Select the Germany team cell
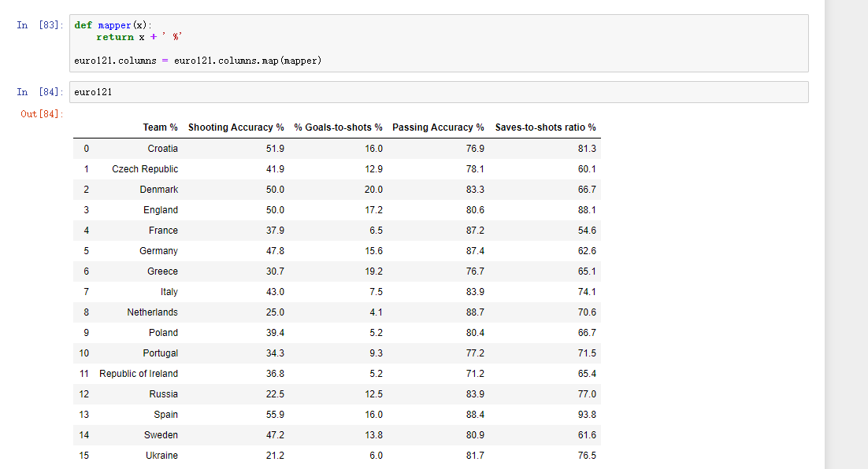The height and width of the screenshot is (469, 868). coord(158,251)
